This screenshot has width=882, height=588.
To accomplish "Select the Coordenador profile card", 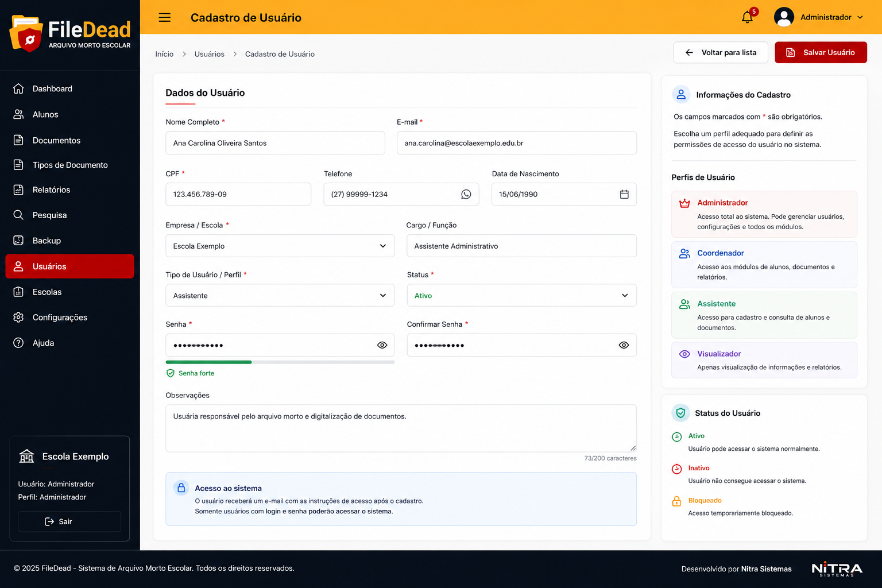I will [x=764, y=265].
